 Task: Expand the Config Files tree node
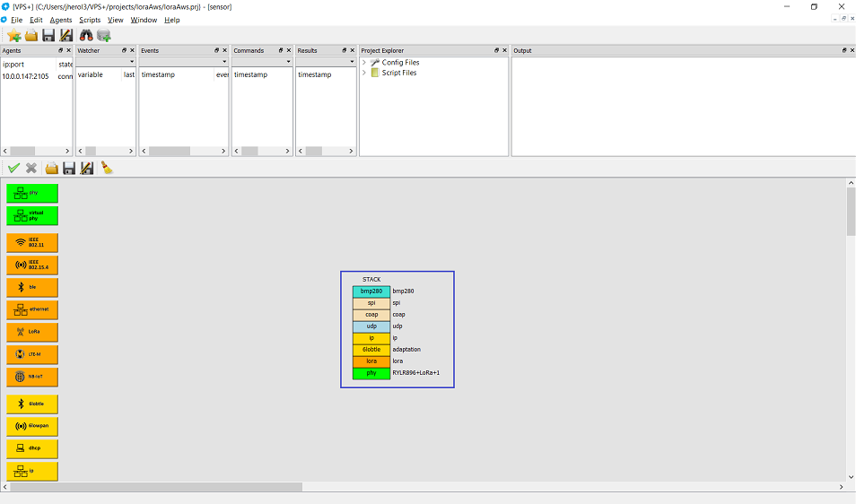(x=364, y=63)
